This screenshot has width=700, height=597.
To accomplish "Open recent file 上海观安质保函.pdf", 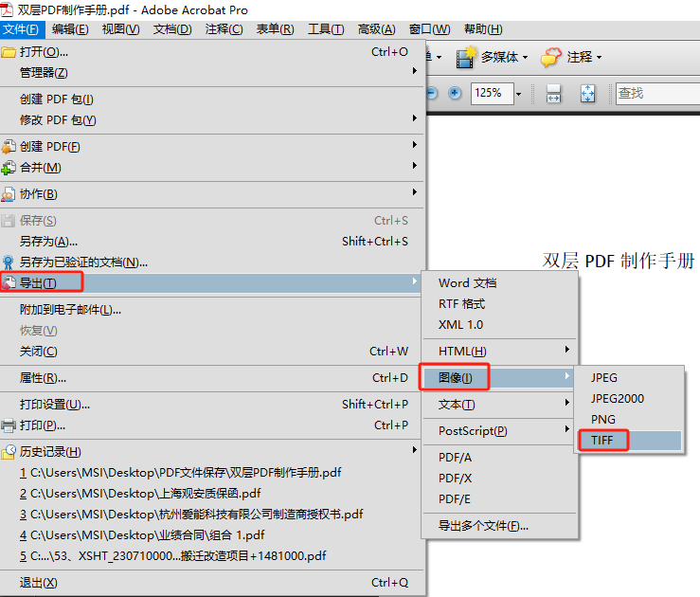I will click(x=212, y=494).
